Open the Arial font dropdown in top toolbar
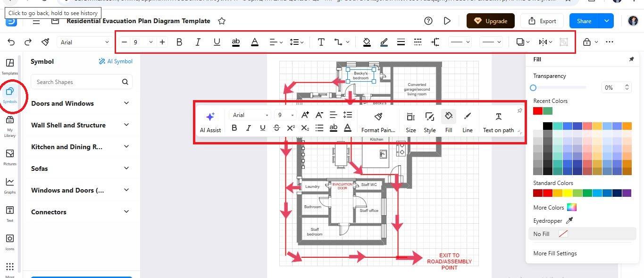 point(85,42)
